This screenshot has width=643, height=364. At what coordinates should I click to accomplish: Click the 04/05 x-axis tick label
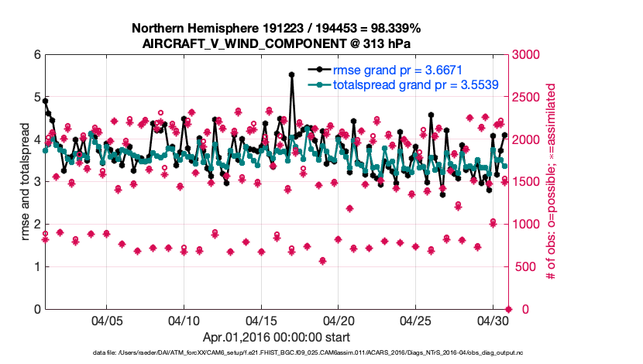point(107,321)
